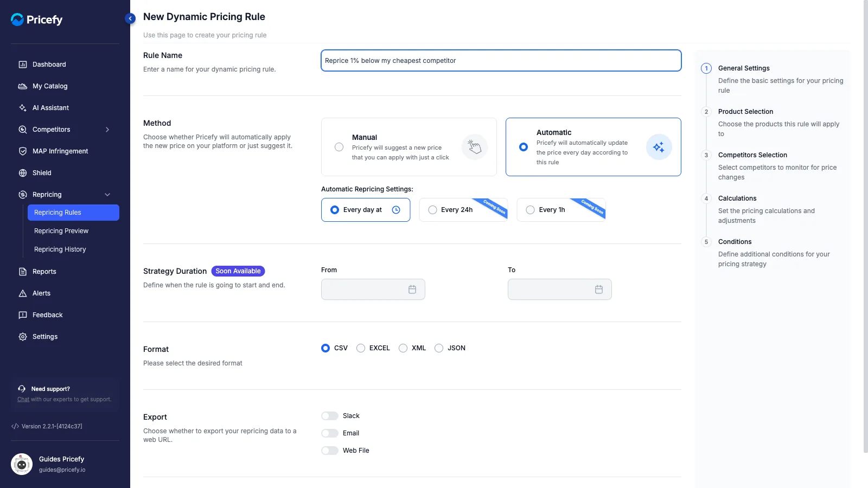
Task: Click the Rule Name input field
Action: click(501, 61)
